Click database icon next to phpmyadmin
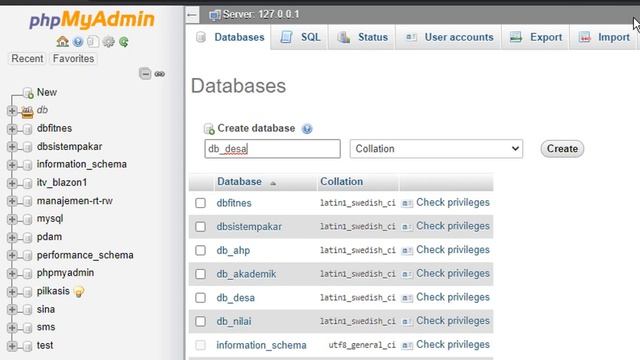Viewport: 640px width, 360px height. pos(27,273)
